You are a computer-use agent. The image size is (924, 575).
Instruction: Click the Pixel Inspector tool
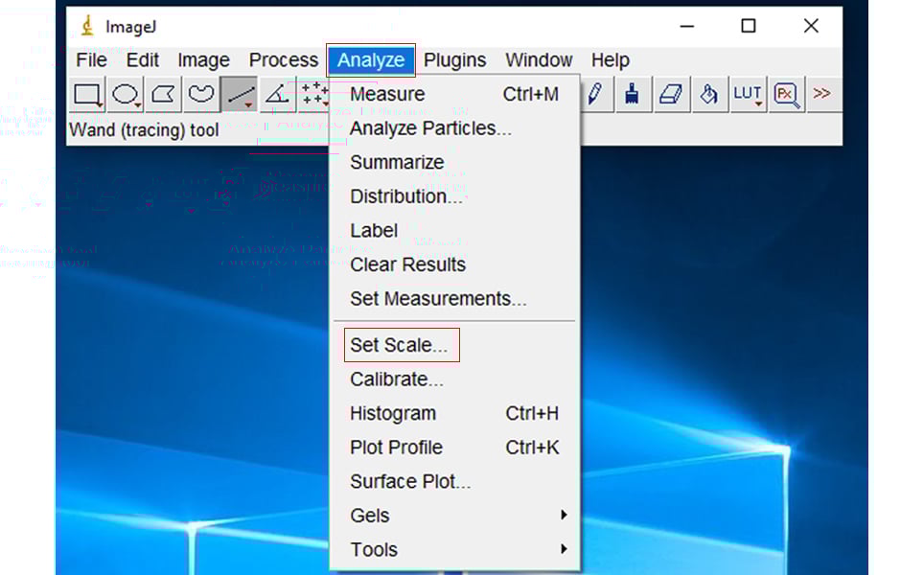tap(786, 94)
